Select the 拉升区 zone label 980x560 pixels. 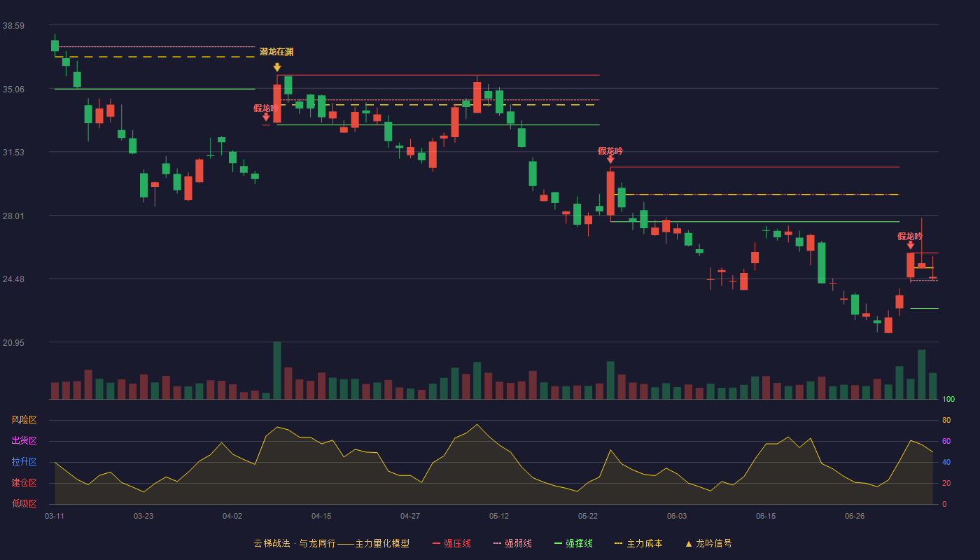click(24, 462)
